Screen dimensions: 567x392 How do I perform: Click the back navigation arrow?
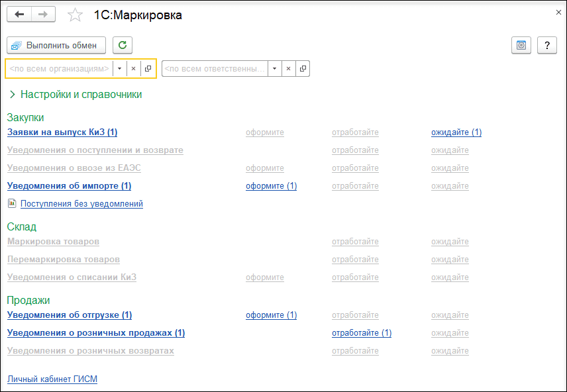(19, 15)
